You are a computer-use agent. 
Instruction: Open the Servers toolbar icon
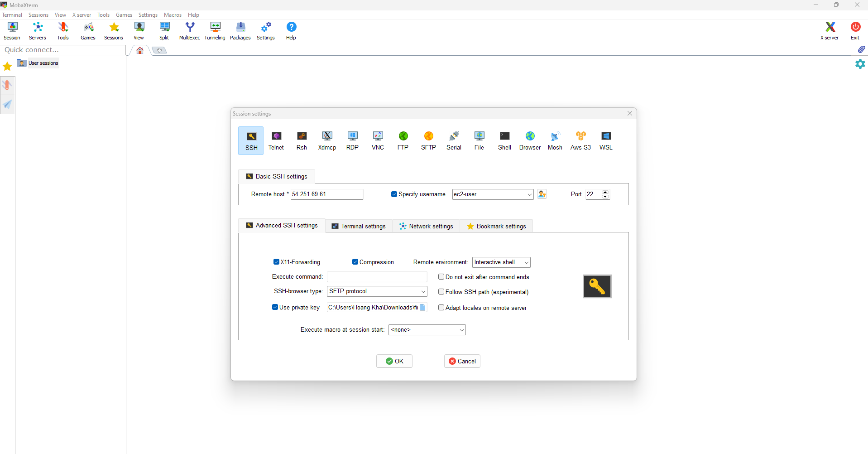38,31
